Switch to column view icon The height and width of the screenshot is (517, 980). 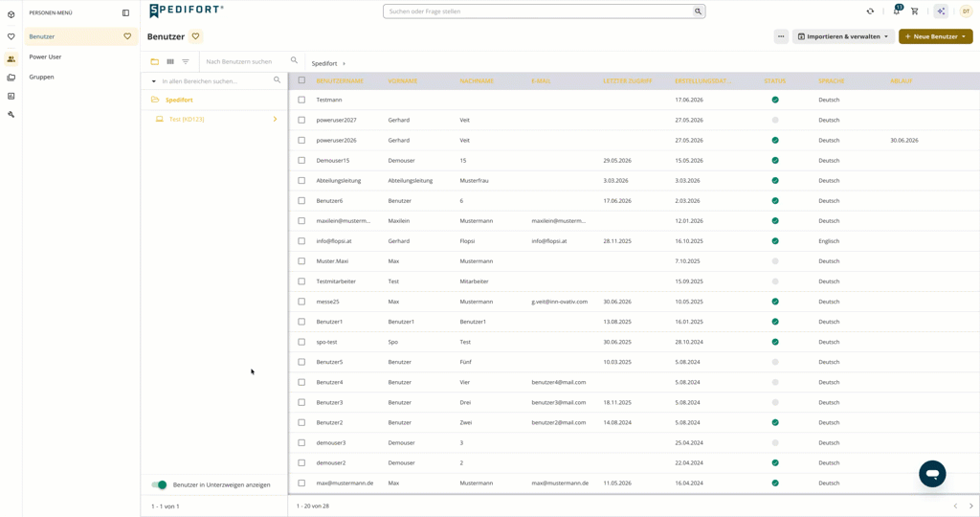[170, 61]
